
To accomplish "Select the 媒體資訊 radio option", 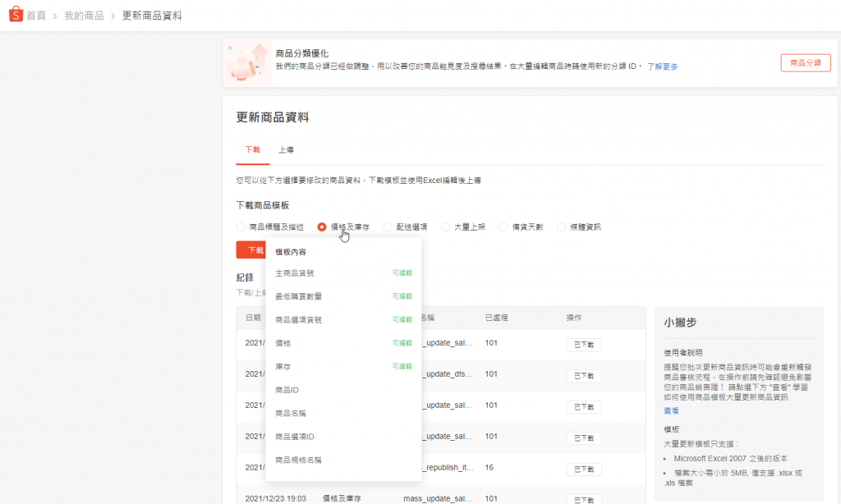I will (x=562, y=227).
